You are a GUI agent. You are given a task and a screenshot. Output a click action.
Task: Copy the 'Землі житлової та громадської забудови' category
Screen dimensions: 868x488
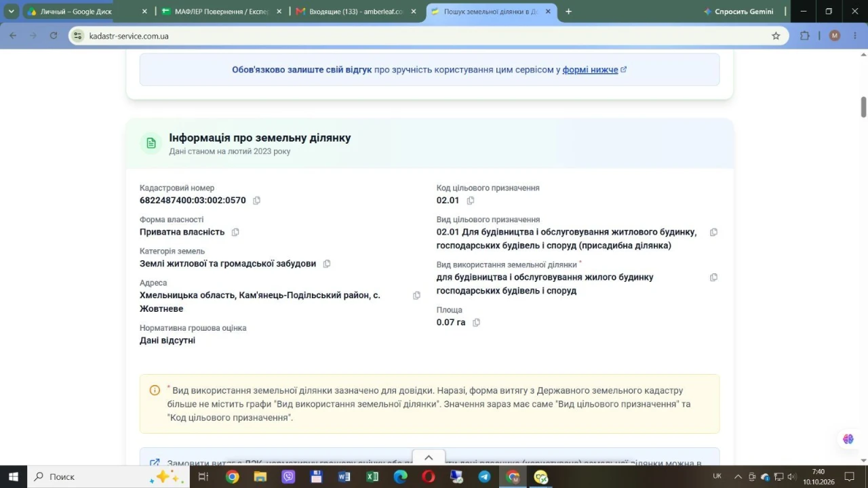[x=327, y=264]
